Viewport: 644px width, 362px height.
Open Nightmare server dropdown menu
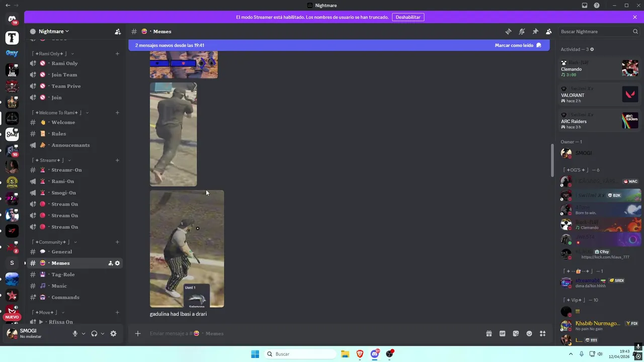pyautogui.click(x=54, y=31)
